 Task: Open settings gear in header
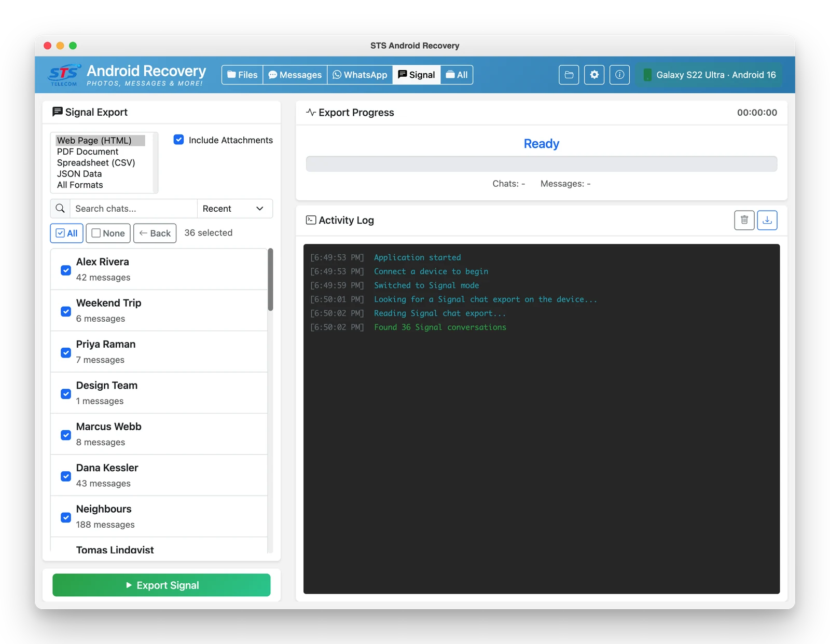point(594,75)
